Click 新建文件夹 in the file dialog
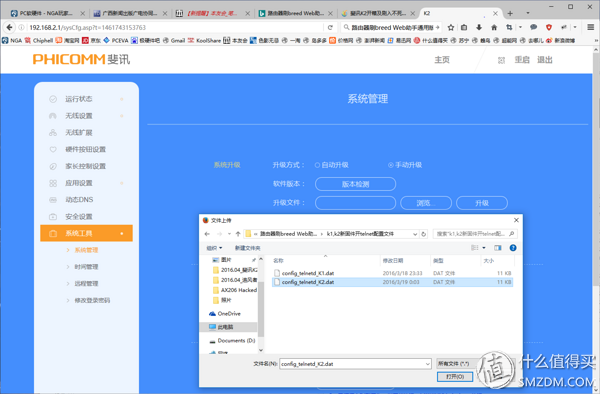 pos(248,248)
